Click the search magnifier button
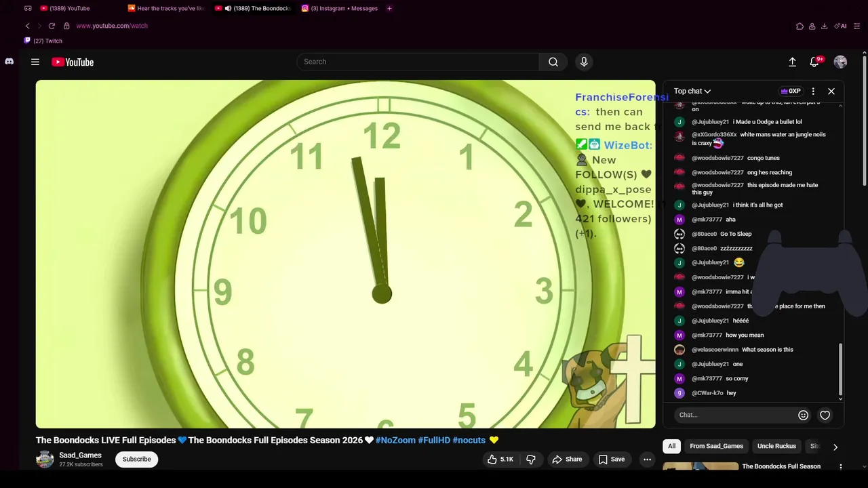This screenshot has height=488, width=868. click(x=553, y=62)
